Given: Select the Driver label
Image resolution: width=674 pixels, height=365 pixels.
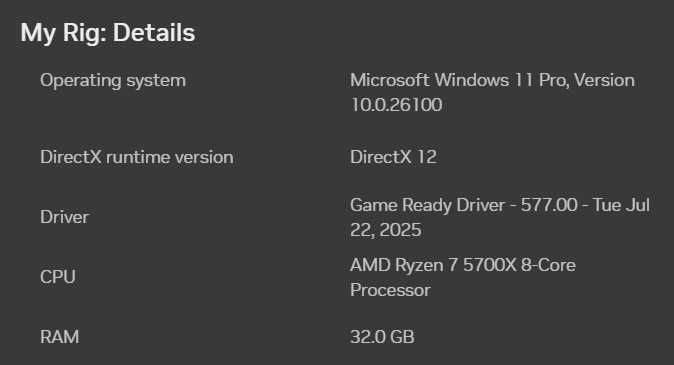Looking at the screenshot, I should tap(64, 217).
